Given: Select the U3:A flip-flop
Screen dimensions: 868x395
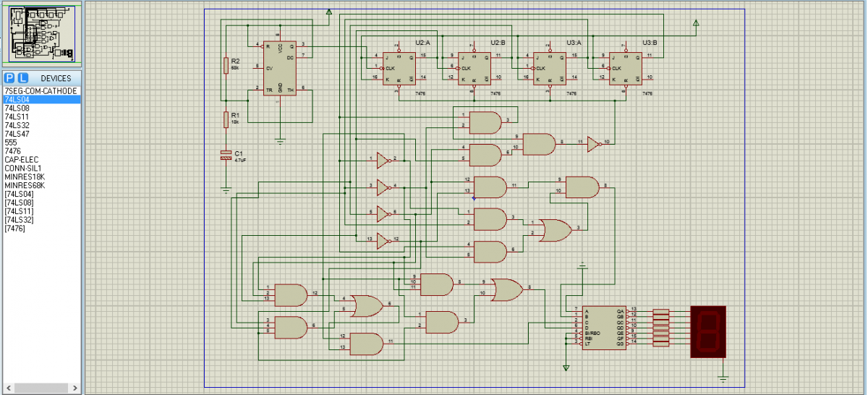Looking at the screenshot, I should 549,68.
